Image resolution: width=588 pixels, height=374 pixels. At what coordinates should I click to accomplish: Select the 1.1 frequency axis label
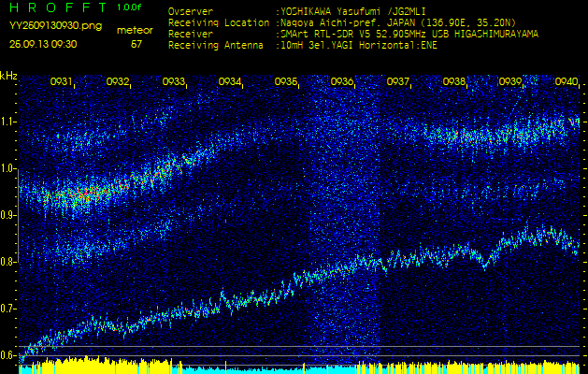coord(8,122)
